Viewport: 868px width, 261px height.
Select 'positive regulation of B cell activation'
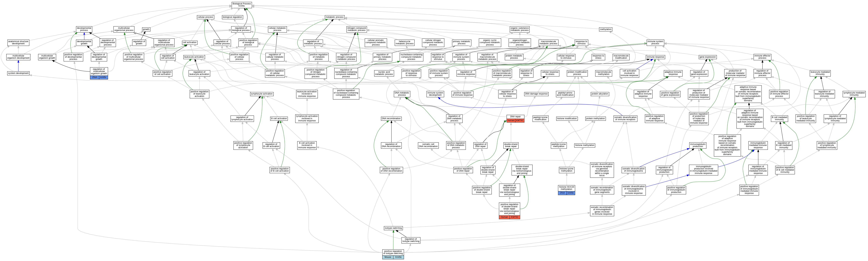point(279,170)
